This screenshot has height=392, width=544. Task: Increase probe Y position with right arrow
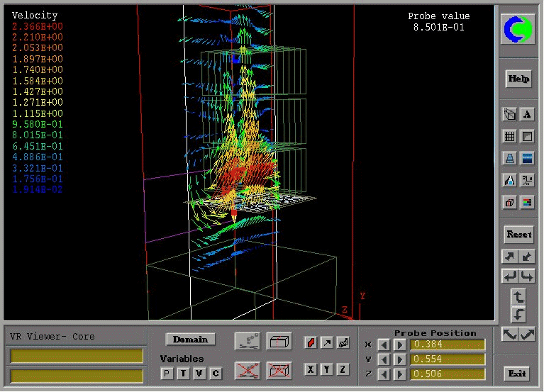[x=400, y=359]
